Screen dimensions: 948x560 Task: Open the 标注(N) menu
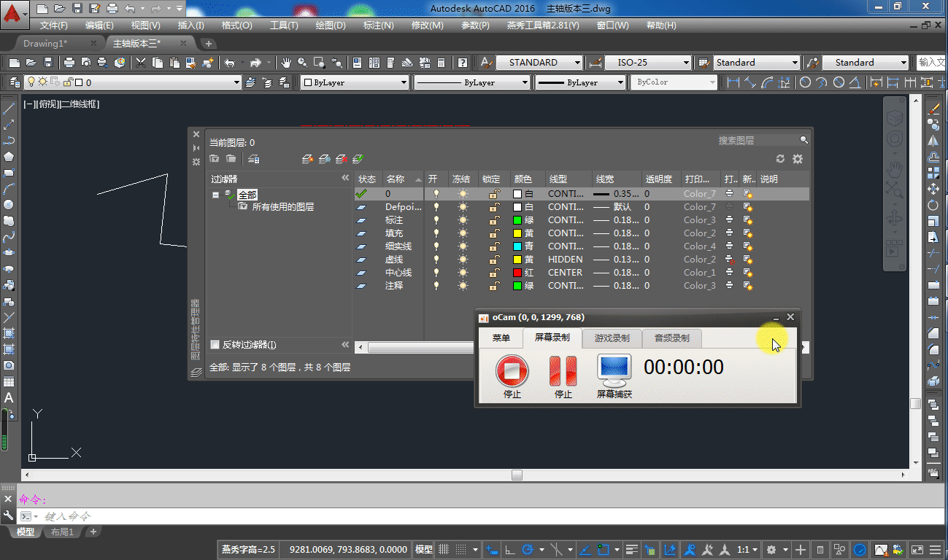tap(378, 26)
